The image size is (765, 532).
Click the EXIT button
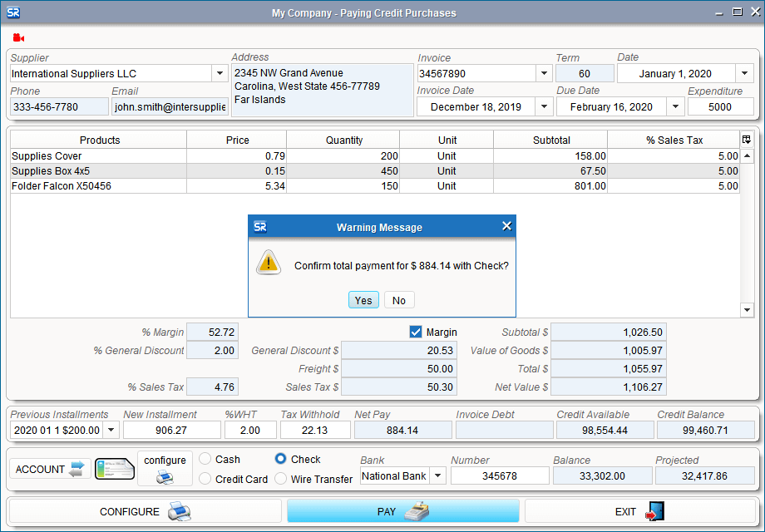click(639, 511)
